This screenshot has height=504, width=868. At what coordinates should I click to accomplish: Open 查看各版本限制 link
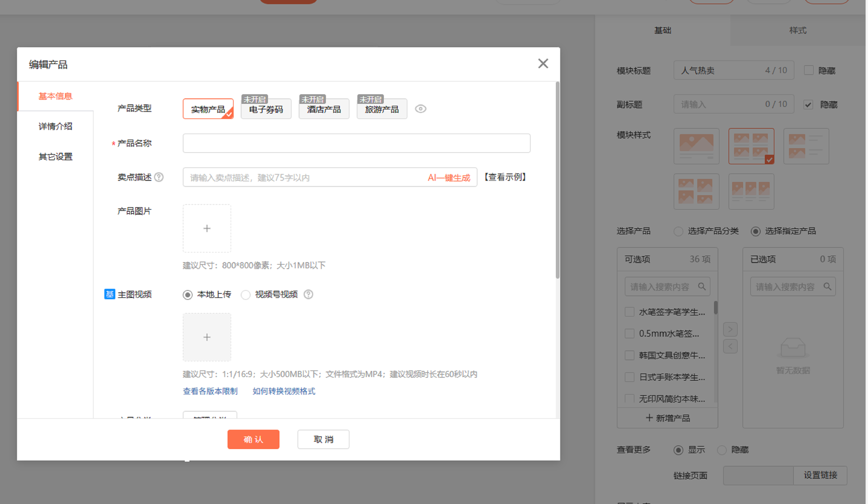(210, 391)
